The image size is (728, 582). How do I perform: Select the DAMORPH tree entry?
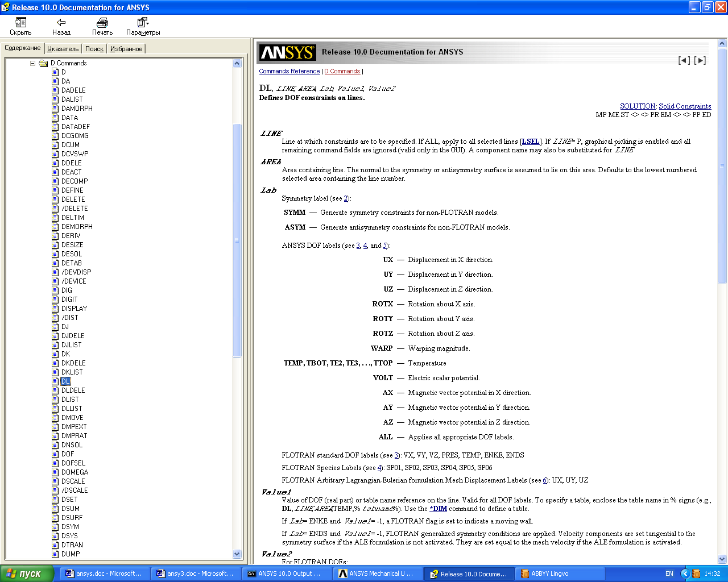77,109
